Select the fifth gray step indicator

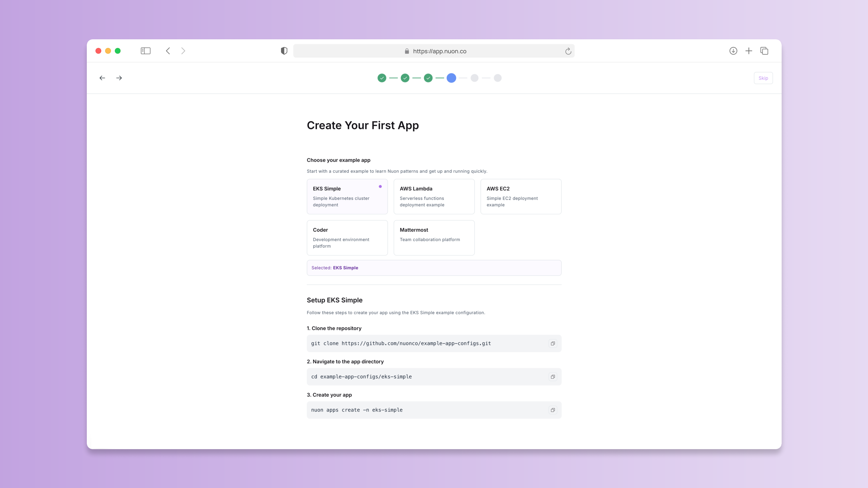[x=474, y=78]
